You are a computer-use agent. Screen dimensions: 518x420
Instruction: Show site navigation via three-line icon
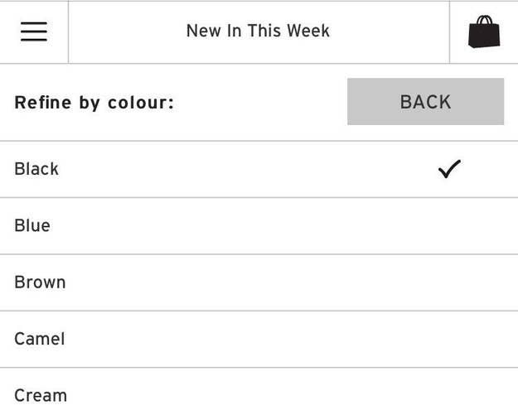click(x=34, y=31)
